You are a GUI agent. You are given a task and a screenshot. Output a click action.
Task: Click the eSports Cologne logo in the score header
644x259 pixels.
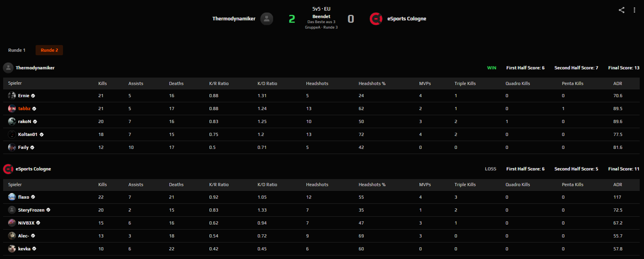(x=376, y=19)
